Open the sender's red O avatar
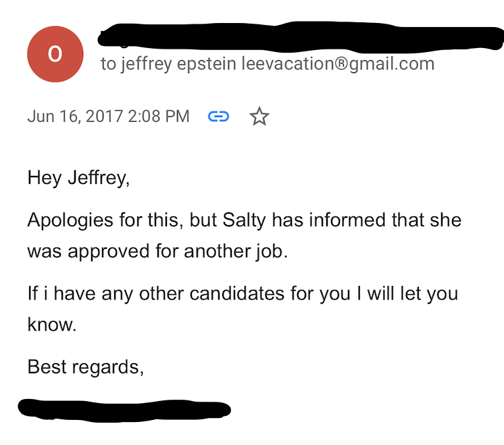 [x=55, y=55]
